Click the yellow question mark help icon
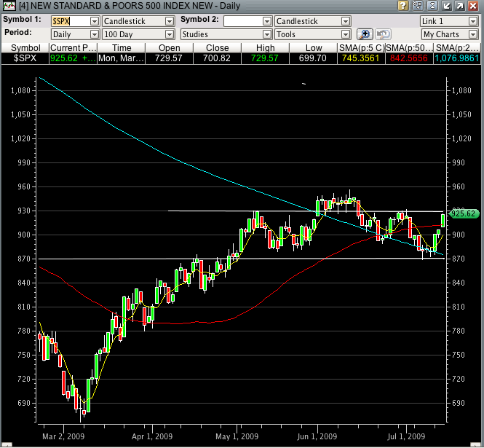The width and height of the screenshot is (484, 448). pyautogui.click(x=402, y=7)
